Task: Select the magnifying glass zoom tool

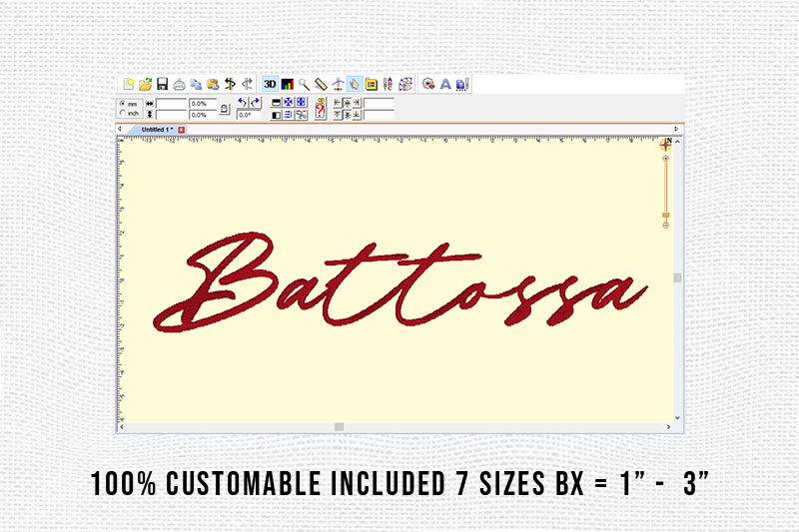Action: coord(304,84)
